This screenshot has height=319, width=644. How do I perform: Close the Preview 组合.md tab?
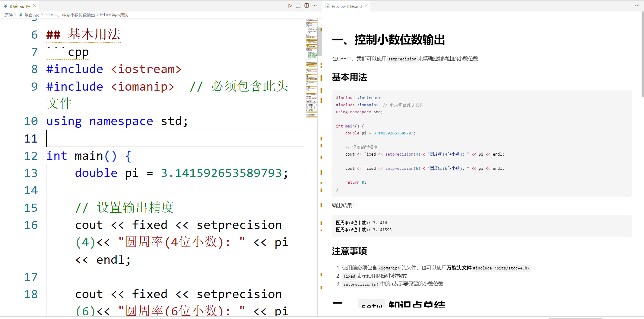[x=366, y=6]
